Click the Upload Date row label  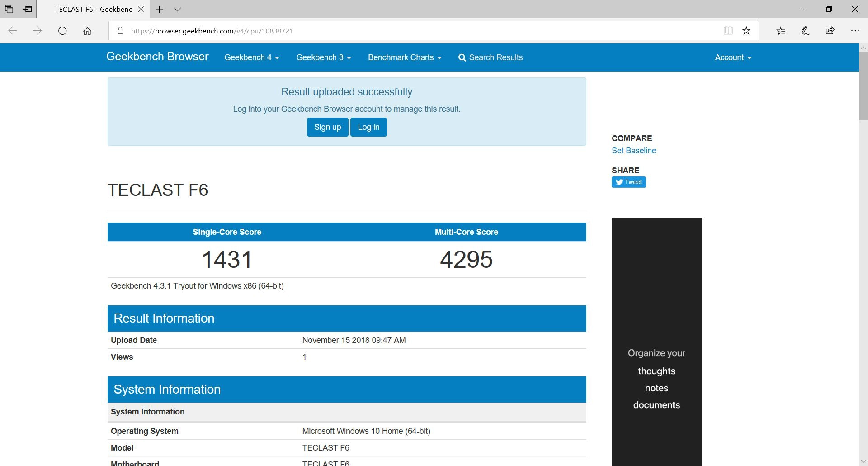pyautogui.click(x=134, y=340)
